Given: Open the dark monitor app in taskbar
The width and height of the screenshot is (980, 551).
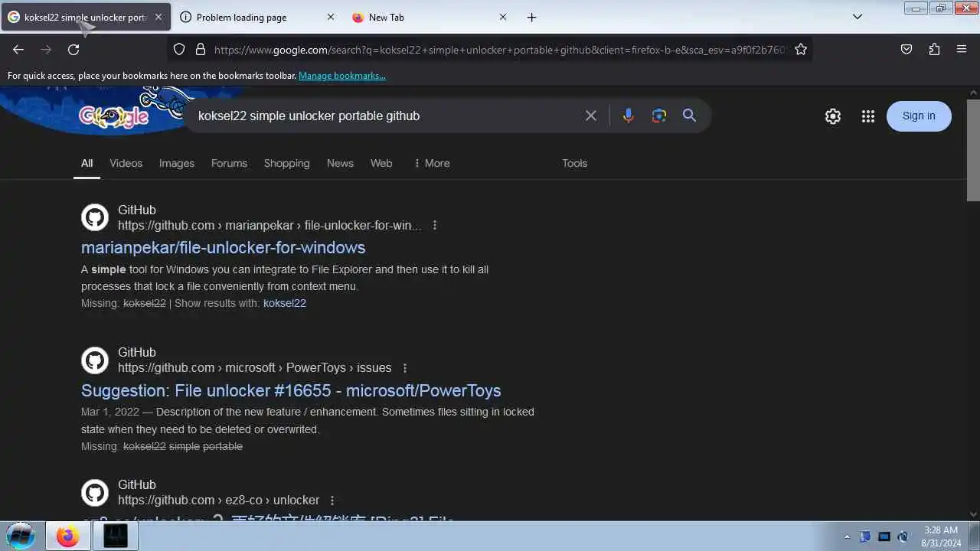Looking at the screenshot, I should click(x=116, y=536).
